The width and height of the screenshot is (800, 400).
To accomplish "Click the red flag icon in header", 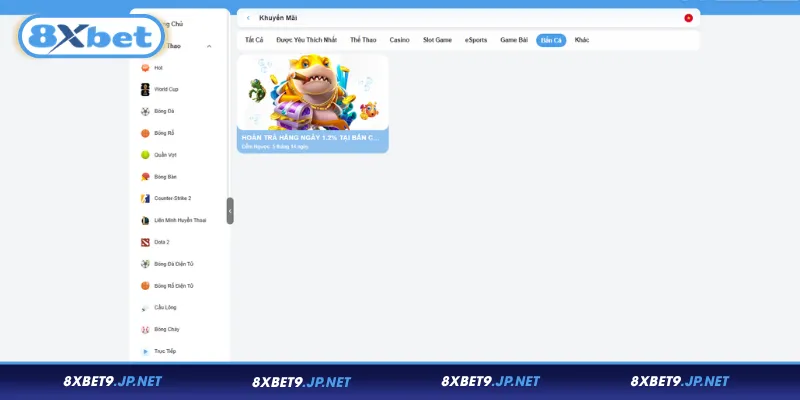I will point(688,18).
